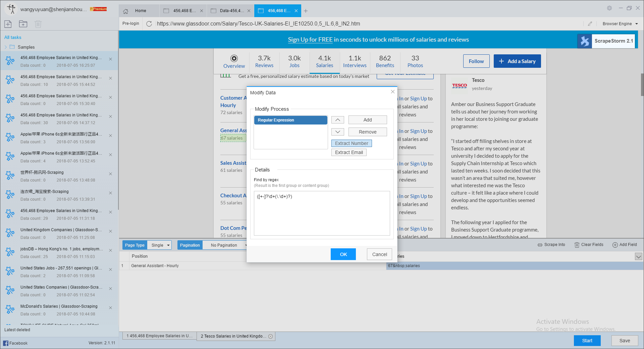Click the Latest deleted label

point(17,330)
